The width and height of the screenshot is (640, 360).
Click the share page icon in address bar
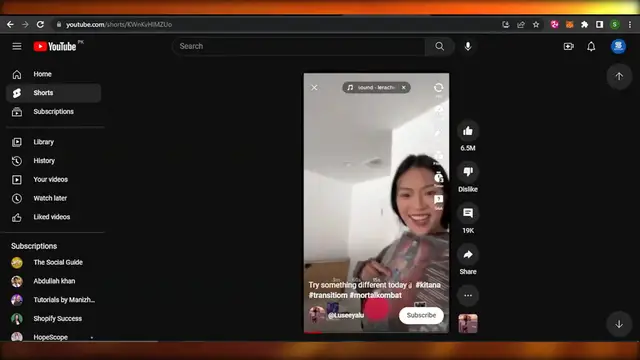[x=521, y=24]
